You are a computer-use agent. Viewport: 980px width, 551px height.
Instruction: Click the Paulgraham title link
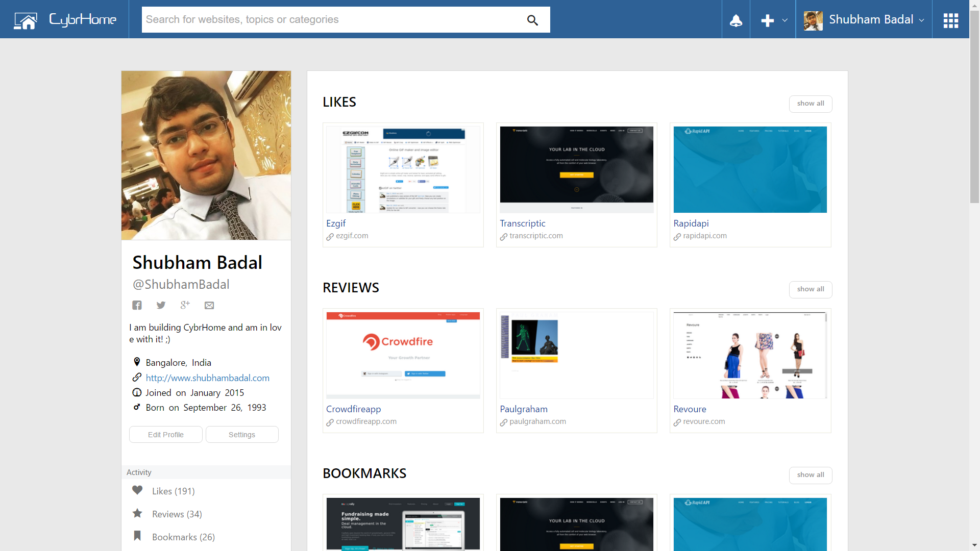[524, 409]
